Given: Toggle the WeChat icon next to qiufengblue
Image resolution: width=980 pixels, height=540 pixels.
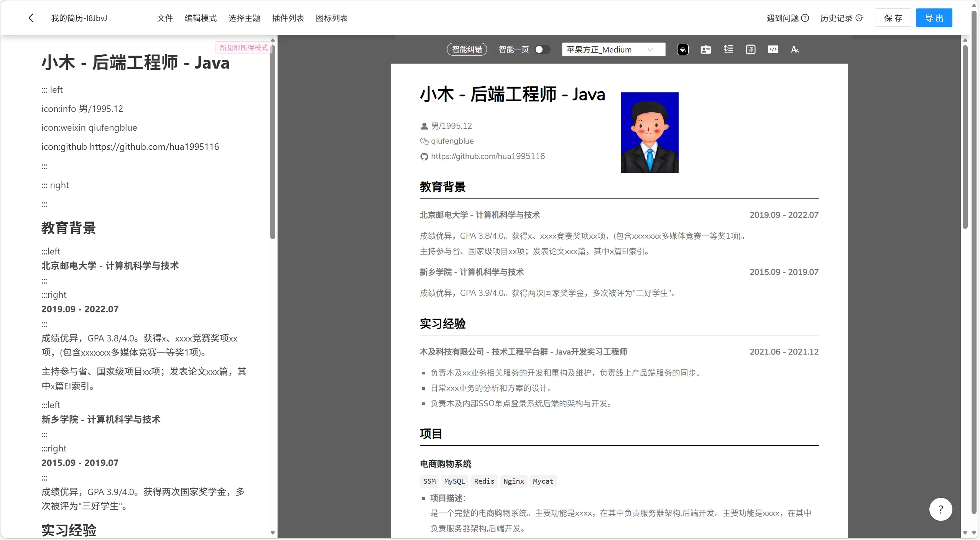Looking at the screenshot, I should click(x=423, y=141).
